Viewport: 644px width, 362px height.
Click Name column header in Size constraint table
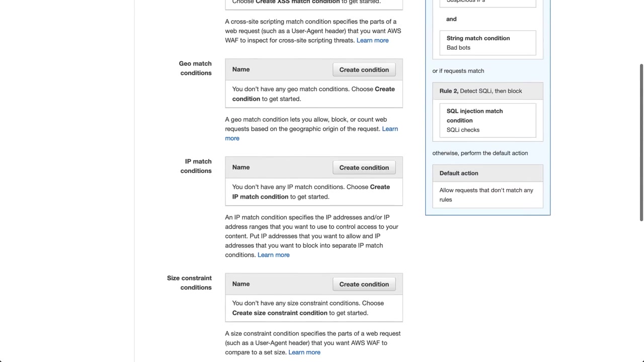click(241, 284)
